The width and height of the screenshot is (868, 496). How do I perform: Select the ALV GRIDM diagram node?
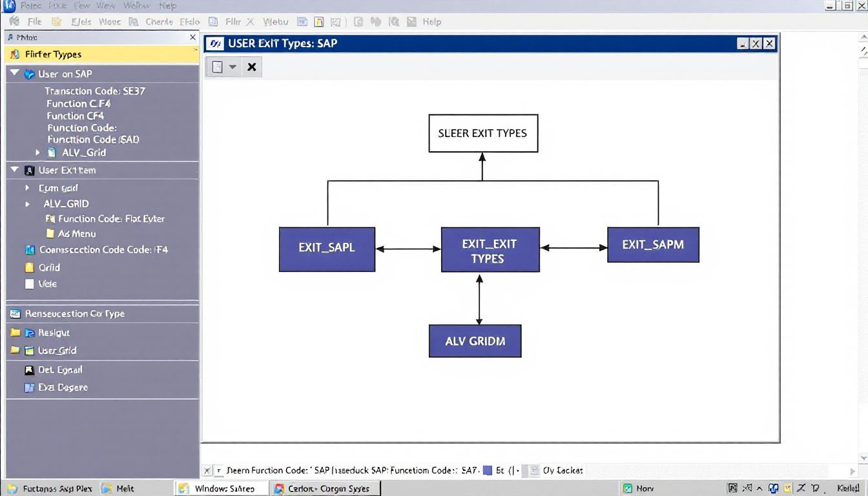coord(475,341)
